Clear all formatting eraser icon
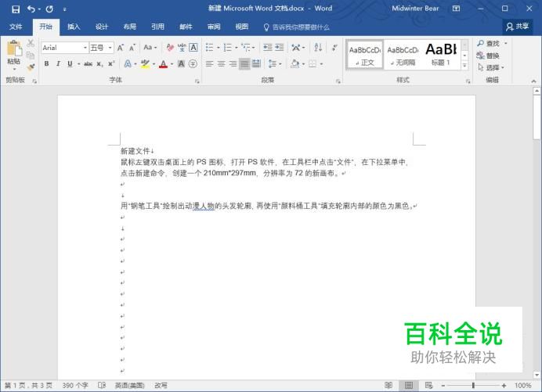 coord(170,48)
